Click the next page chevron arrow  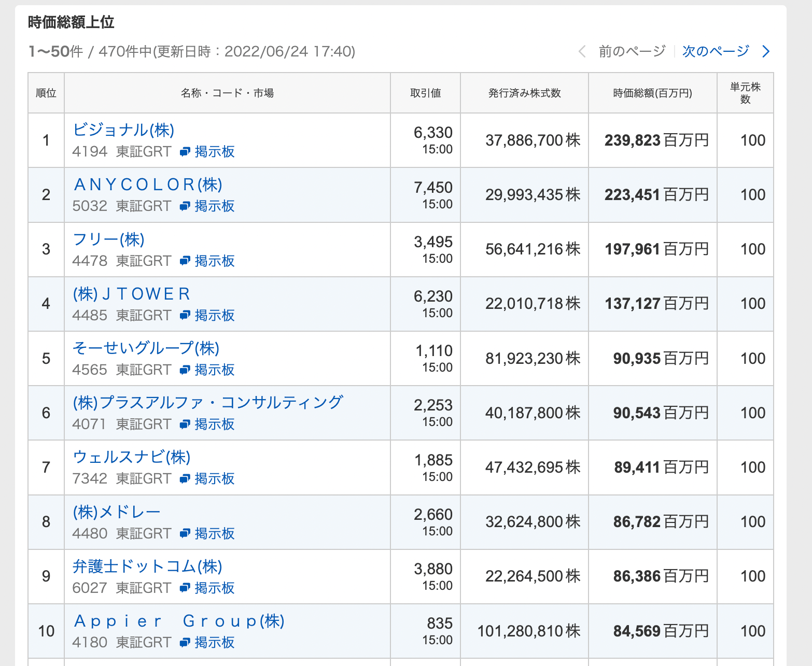[x=766, y=51]
